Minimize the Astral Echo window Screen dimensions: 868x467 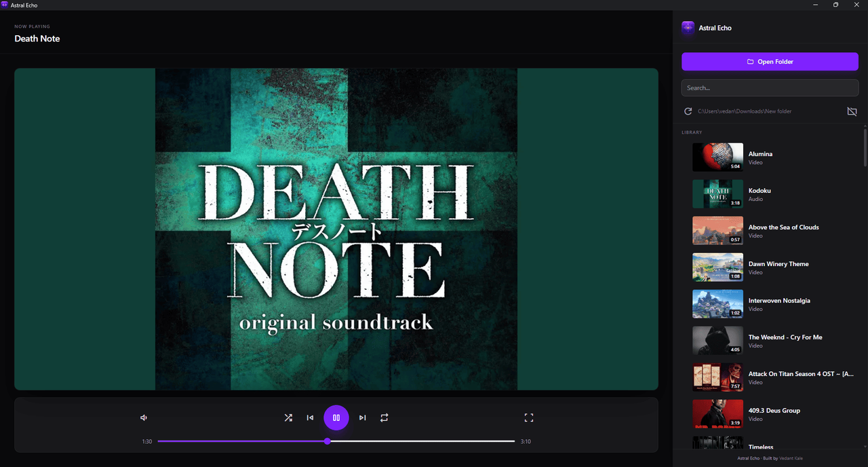coord(814,5)
